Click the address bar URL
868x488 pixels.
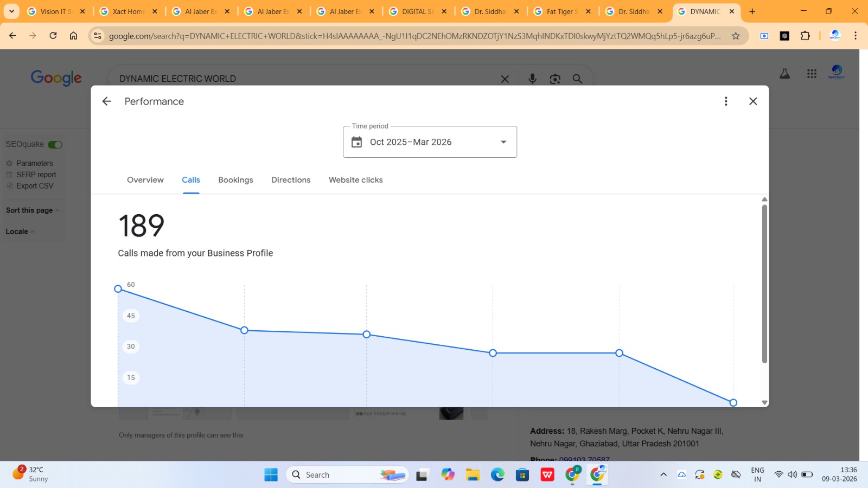(414, 36)
